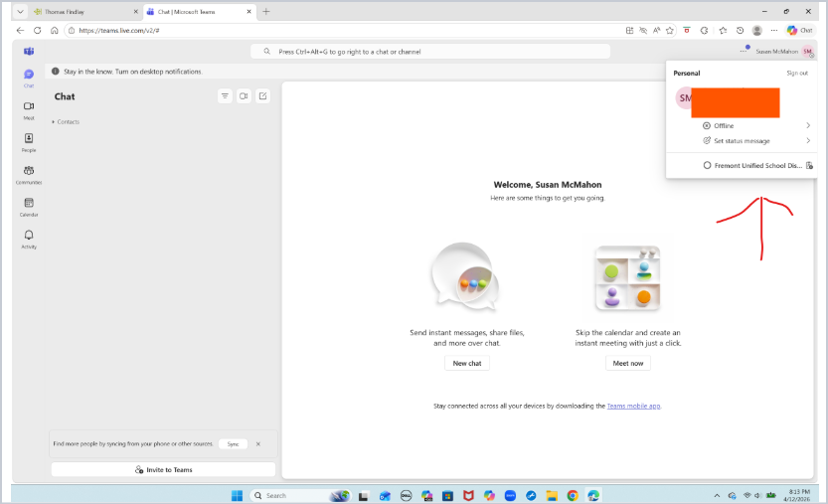Image resolution: width=828 pixels, height=504 pixels.
Task: Click the SM profile avatar in Teams header
Action: click(807, 52)
